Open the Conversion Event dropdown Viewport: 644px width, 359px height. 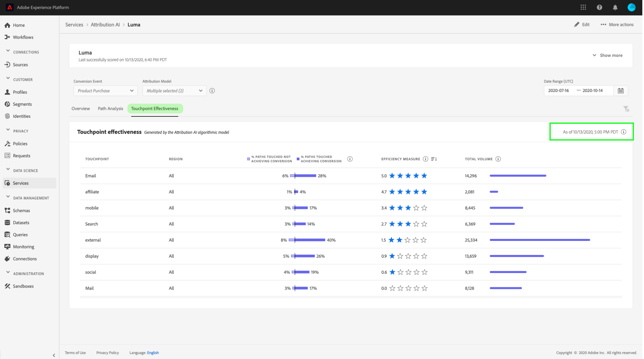(105, 91)
